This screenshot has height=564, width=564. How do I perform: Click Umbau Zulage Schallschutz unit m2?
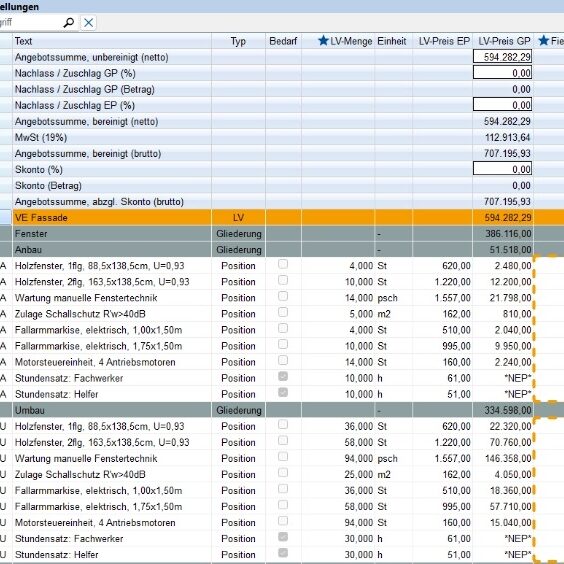[x=384, y=474]
